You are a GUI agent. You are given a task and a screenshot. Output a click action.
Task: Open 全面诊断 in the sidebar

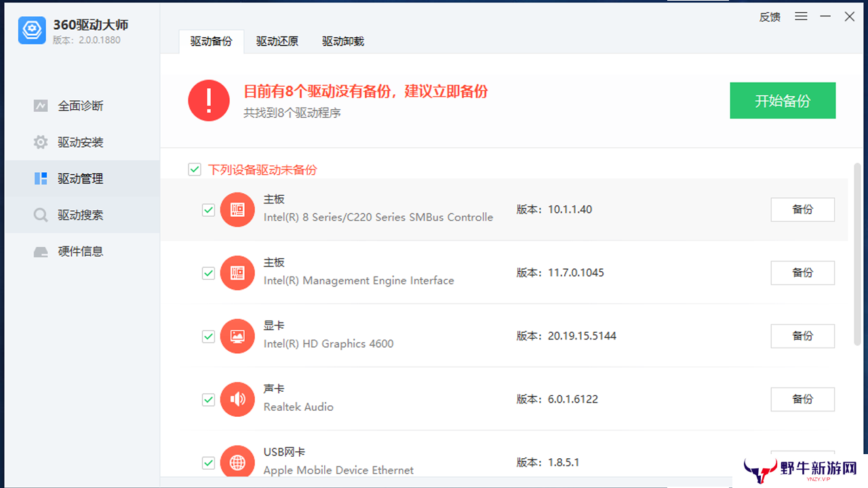pyautogui.click(x=82, y=106)
